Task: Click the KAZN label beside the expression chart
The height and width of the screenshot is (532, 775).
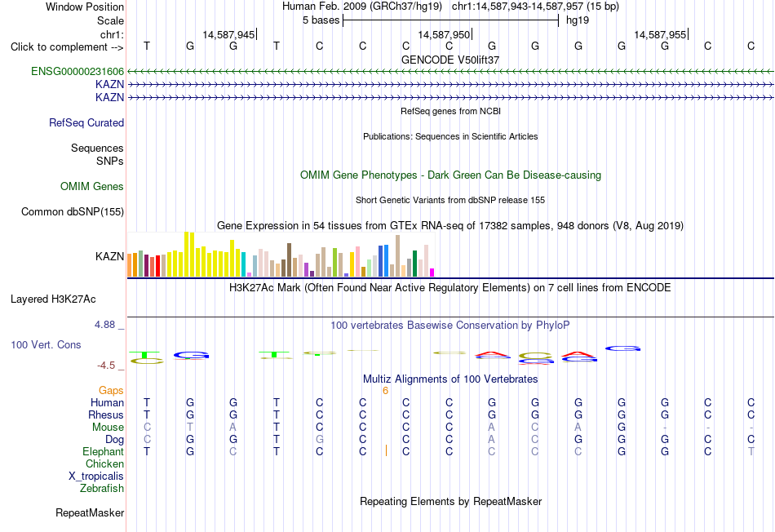Action: pyautogui.click(x=110, y=256)
